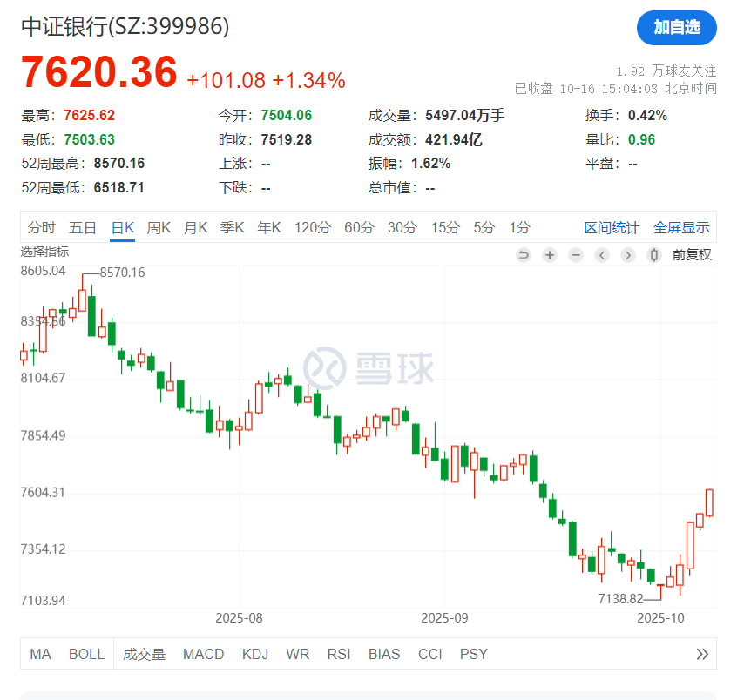Viewport: 744px width, 700px height.
Task: Click the current price 7620.36
Action: (x=99, y=72)
